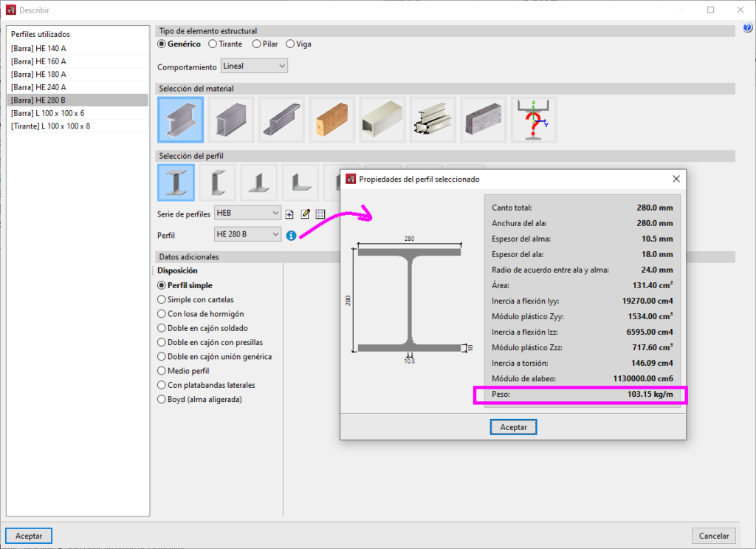
Task: Click Aceptar at bottom of Describir window
Action: pos(29,536)
